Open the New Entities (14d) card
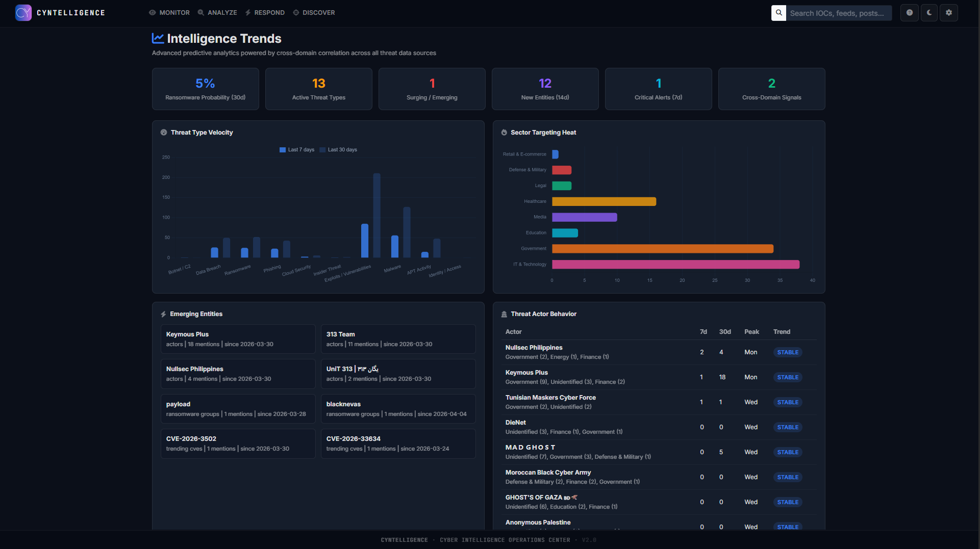The image size is (980, 549). [545, 89]
